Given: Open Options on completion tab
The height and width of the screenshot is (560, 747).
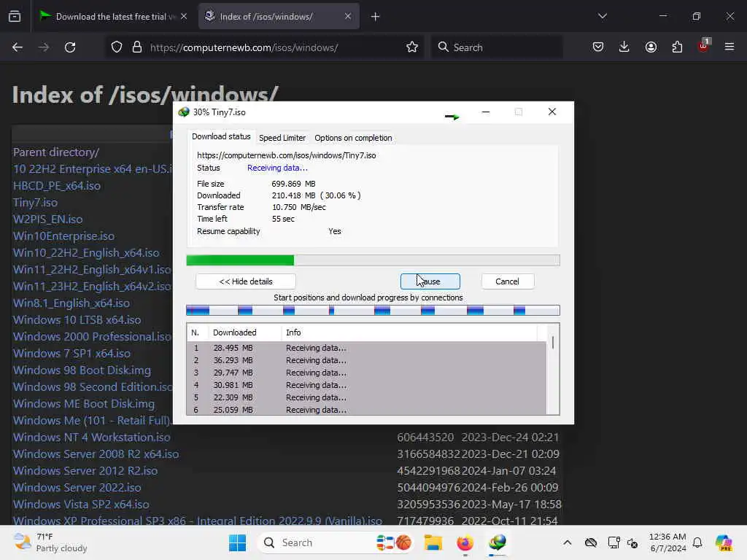Looking at the screenshot, I should (x=353, y=138).
